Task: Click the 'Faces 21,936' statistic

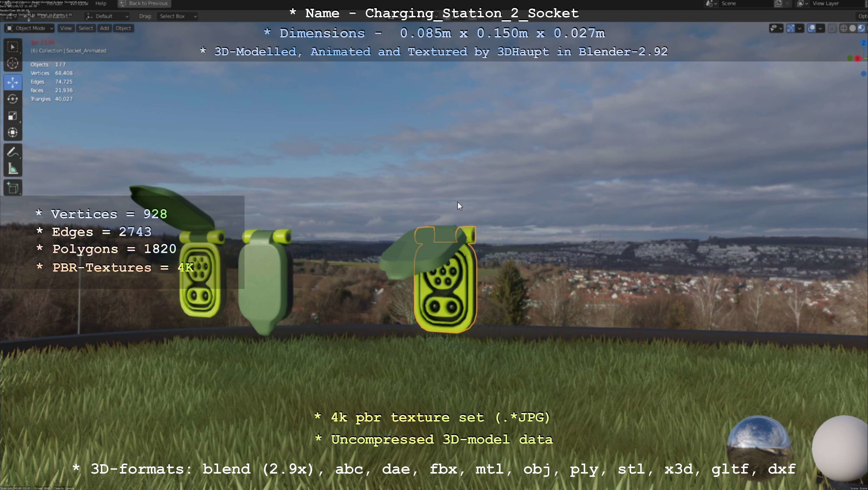Action: tap(51, 90)
